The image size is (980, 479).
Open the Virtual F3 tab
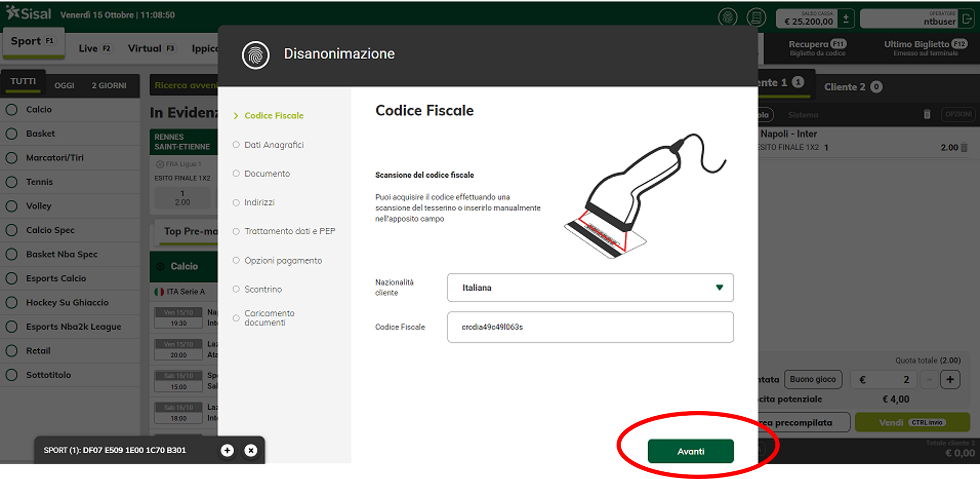[x=151, y=49]
